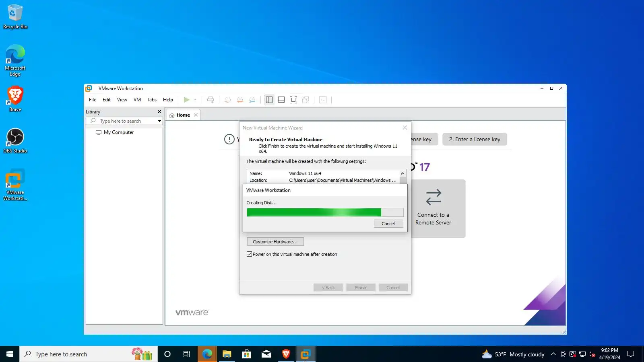
Task: Expand the Library search dropdown arrow
Action: pyautogui.click(x=159, y=121)
